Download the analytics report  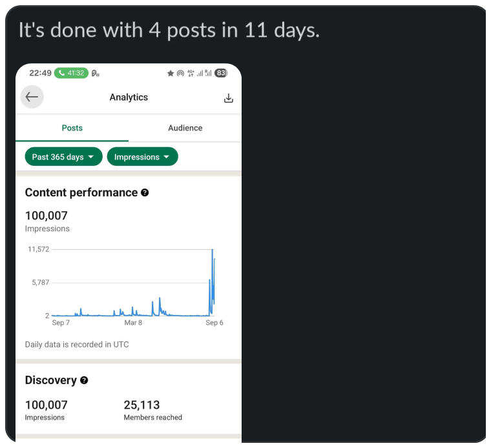(228, 98)
